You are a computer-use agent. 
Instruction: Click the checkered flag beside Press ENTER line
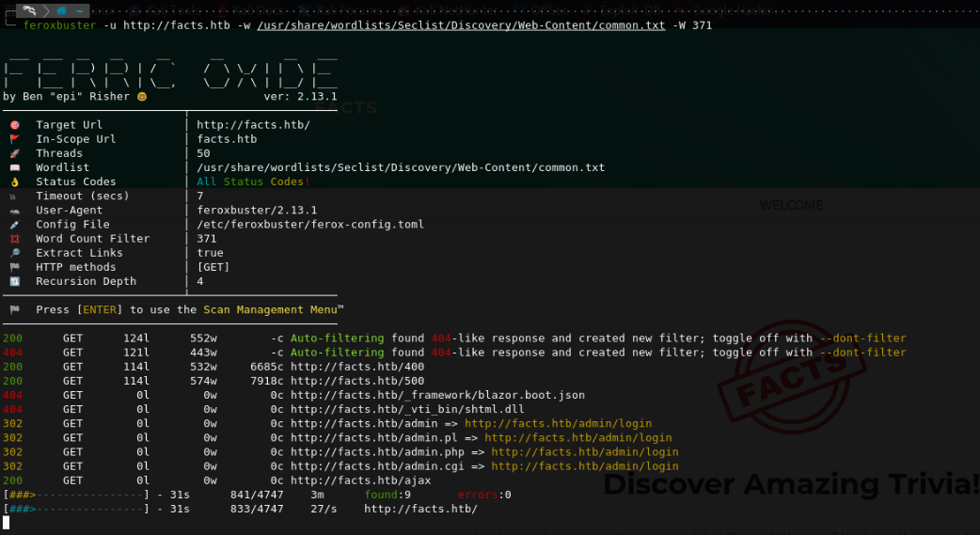[x=14, y=309]
